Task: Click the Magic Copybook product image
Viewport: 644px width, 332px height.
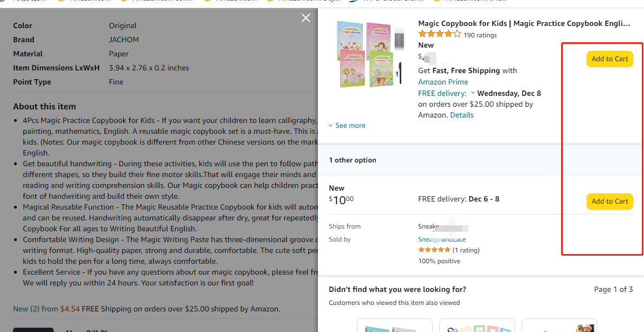Action: click(x=369, y=54)
